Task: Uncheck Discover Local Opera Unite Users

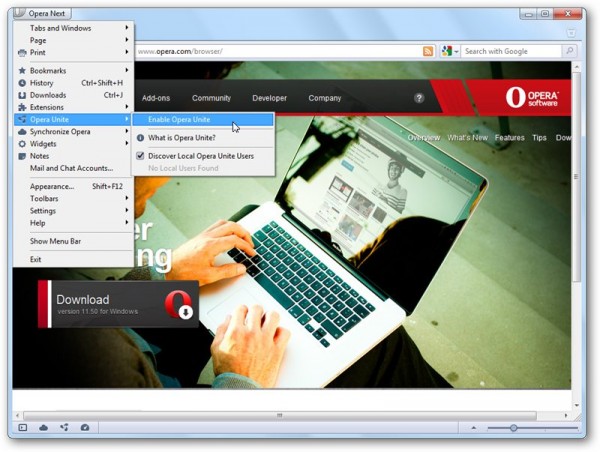Action: point(140,156)
